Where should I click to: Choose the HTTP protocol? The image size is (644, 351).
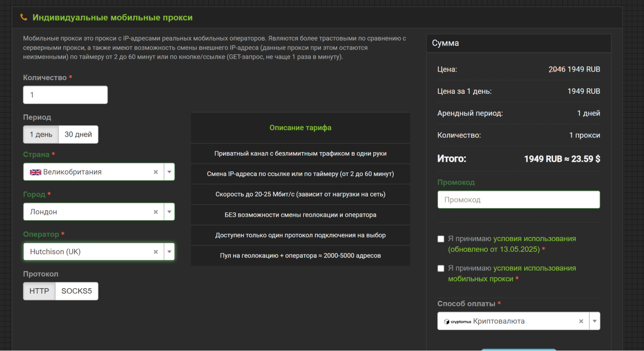(39, 291)
